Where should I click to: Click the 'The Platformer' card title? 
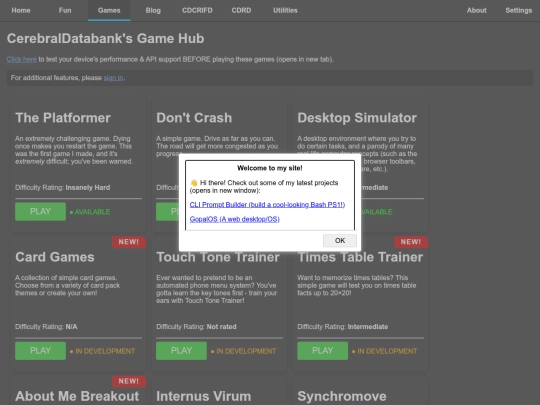click(x=63, y=118)
